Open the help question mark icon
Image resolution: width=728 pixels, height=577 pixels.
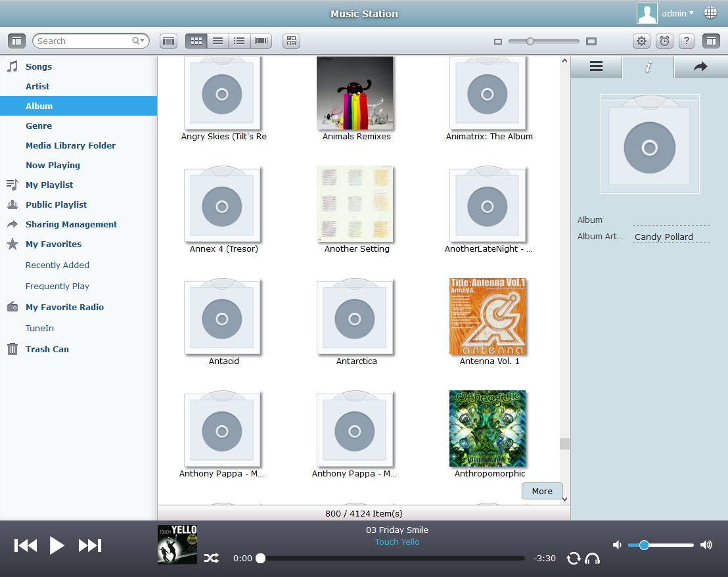coord(687,41)
